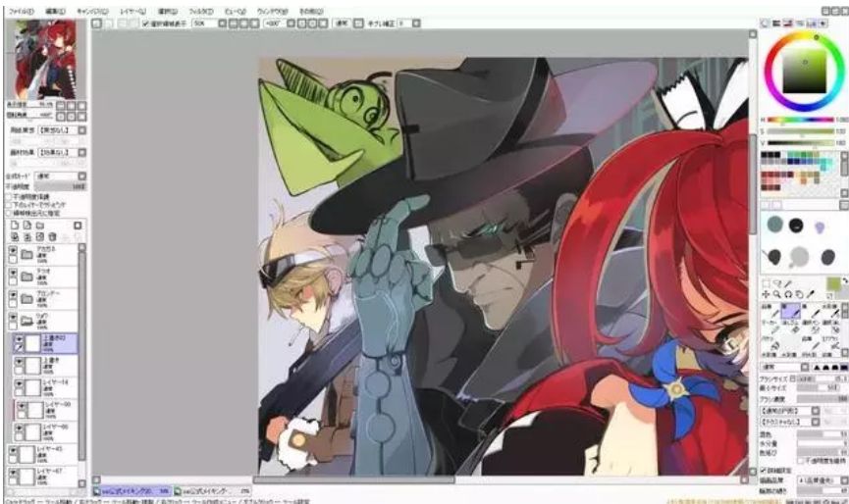
Task: Open the キャンバス menu
Action: [92, 11]
